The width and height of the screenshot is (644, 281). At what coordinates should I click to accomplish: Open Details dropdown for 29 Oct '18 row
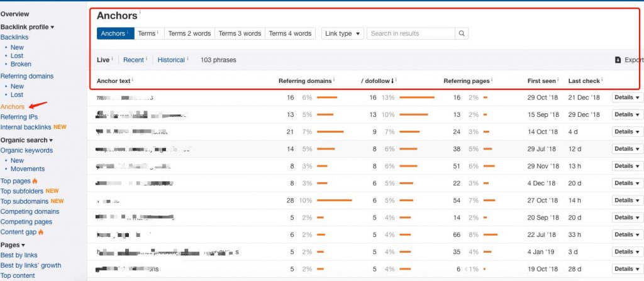point(627,97)
